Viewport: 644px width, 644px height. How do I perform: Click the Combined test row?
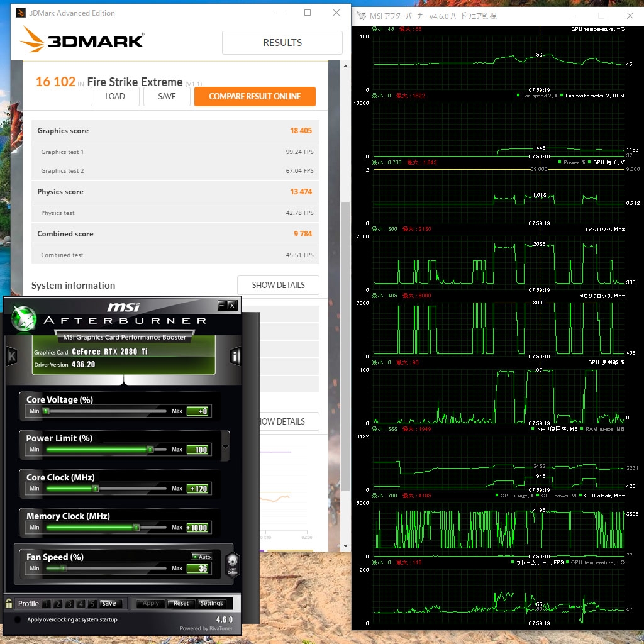point(175,255)
